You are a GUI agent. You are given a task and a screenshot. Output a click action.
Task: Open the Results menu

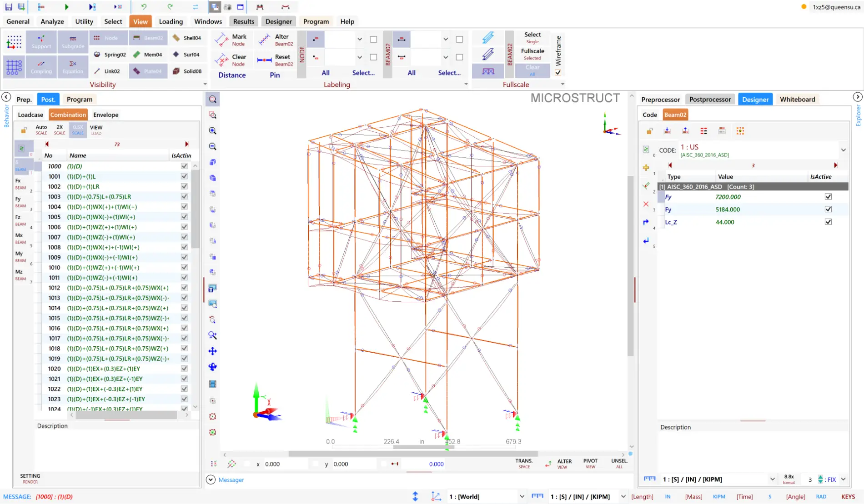[244, 21]
